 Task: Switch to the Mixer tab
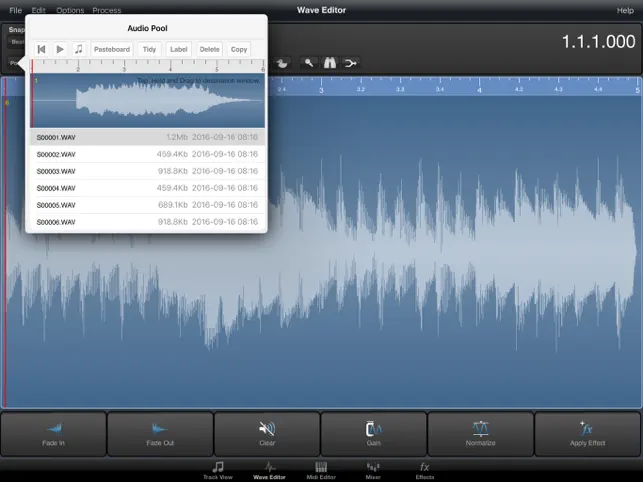[x=373, y=471]
